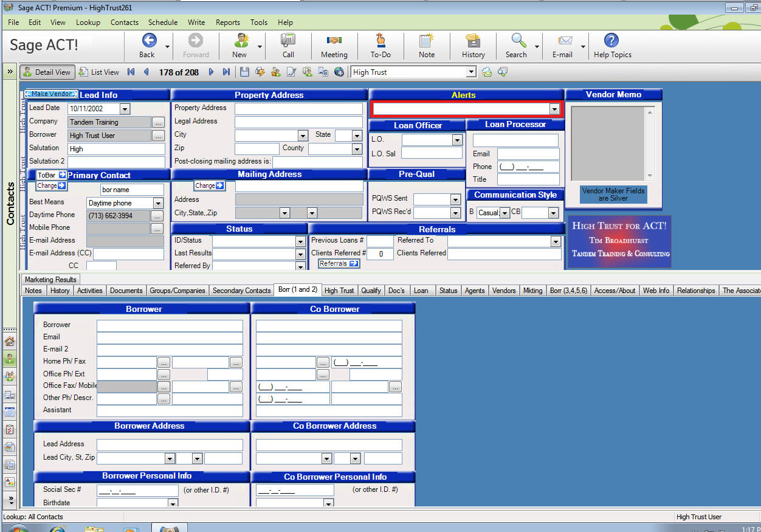This screenshot has width=761, height=532.
Task: Click the Change button in Primary Contact
Action: click(51, 186)
